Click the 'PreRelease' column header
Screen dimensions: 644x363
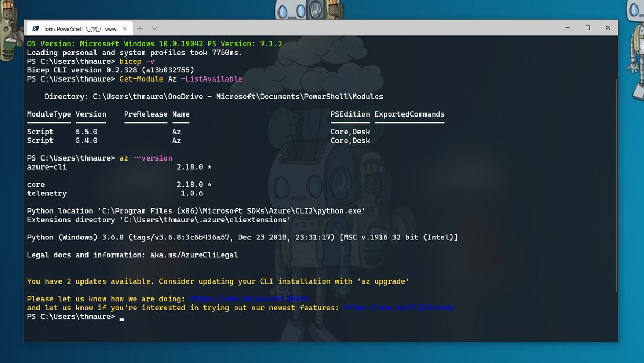click(x=145, y=114)
